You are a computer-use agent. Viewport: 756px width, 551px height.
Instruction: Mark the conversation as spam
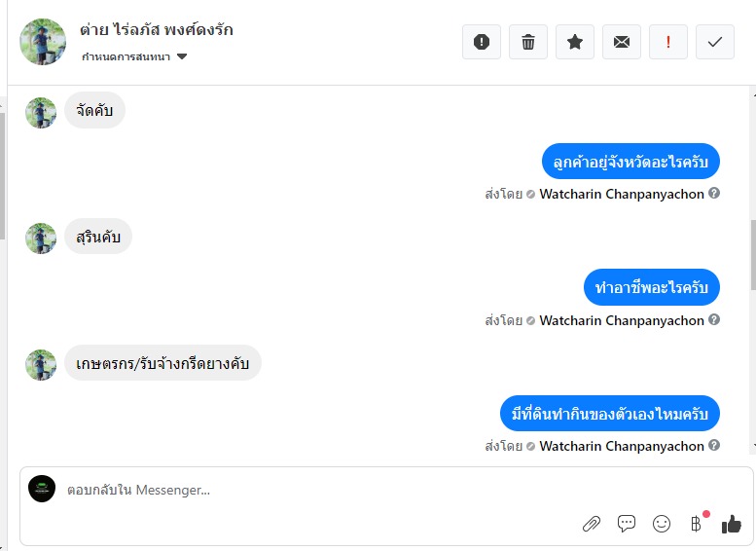click(482, 42)
